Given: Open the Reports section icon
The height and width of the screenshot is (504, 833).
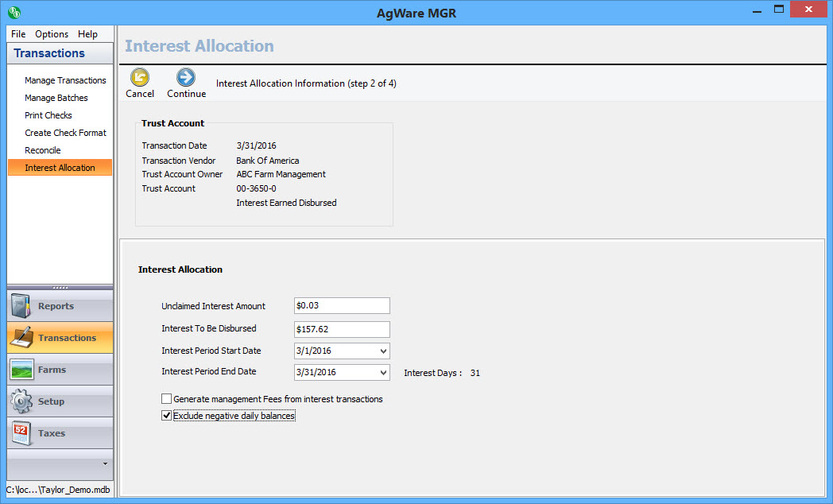Looking at the screenshot, I should (x=21, y=306).
